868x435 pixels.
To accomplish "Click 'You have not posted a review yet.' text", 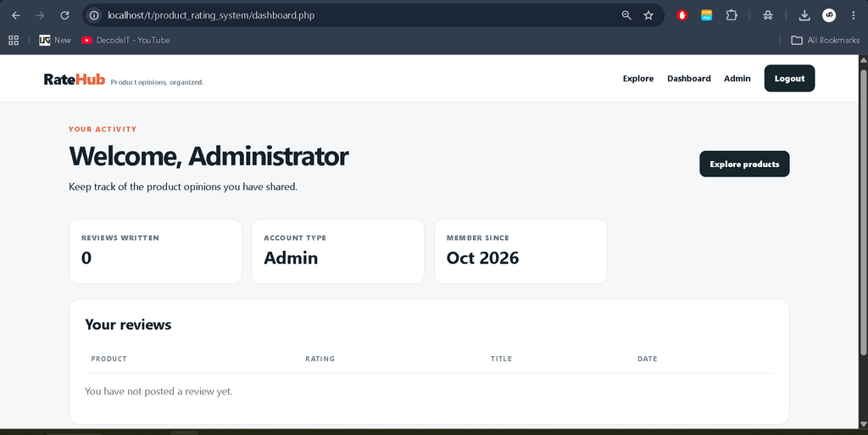I will pos(159,391).
